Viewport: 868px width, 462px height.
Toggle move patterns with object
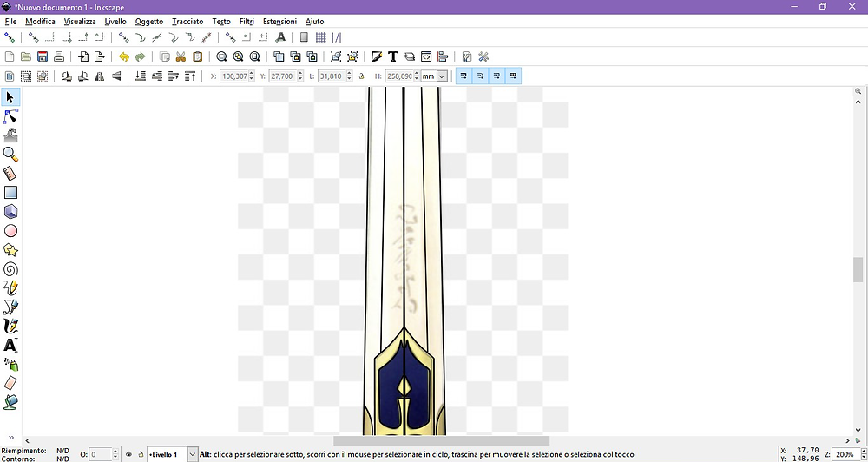(513, 76)
